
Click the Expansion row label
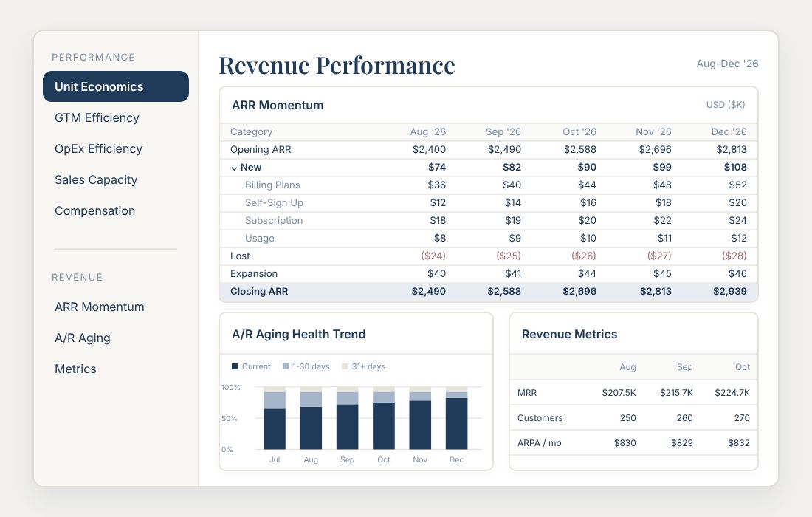coord(254,273)
